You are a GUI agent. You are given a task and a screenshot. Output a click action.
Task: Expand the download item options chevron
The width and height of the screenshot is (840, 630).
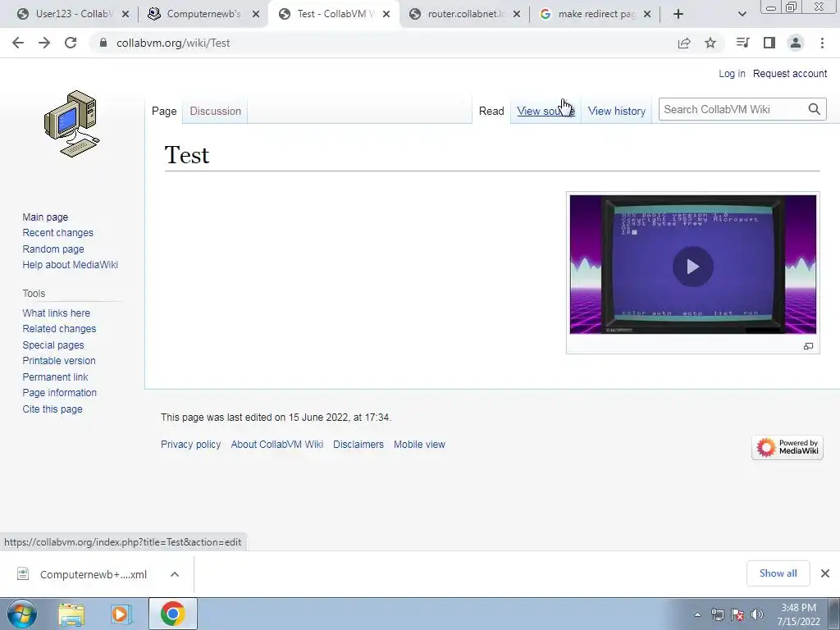tap(175, 574)
